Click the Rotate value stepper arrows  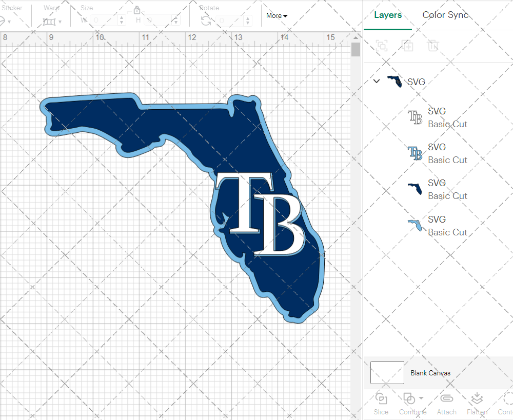coord(248,21)
